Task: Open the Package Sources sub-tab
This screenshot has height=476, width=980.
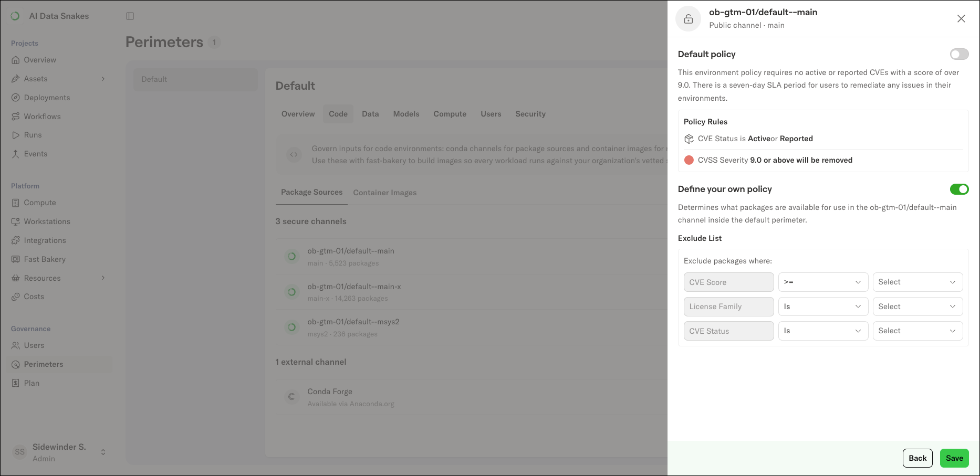Action: [311, 193]
